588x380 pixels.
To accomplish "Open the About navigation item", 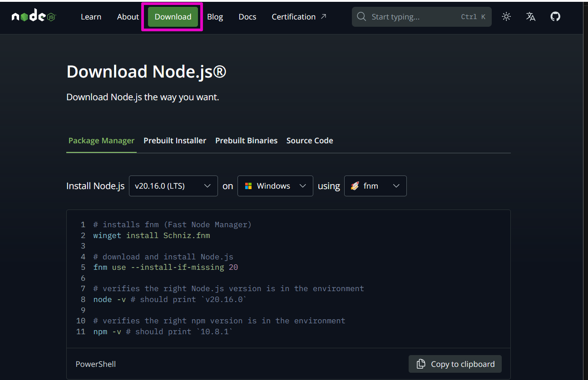I will click(128, 17).
